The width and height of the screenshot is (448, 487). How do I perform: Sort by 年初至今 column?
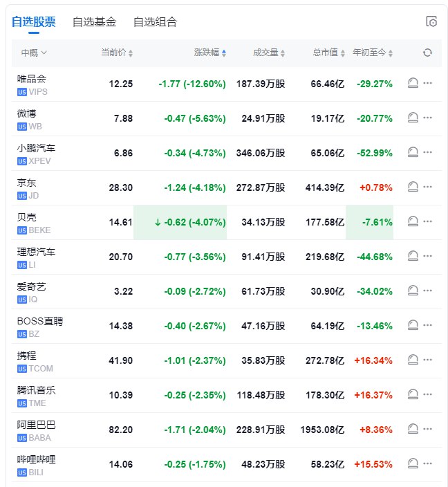tap(373, 53)
